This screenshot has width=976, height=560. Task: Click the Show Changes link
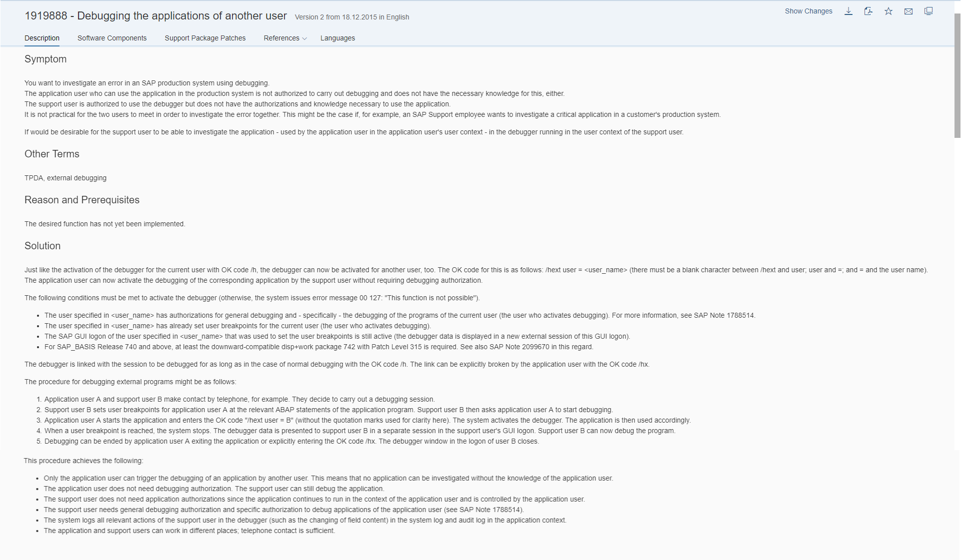pos(808,11)
